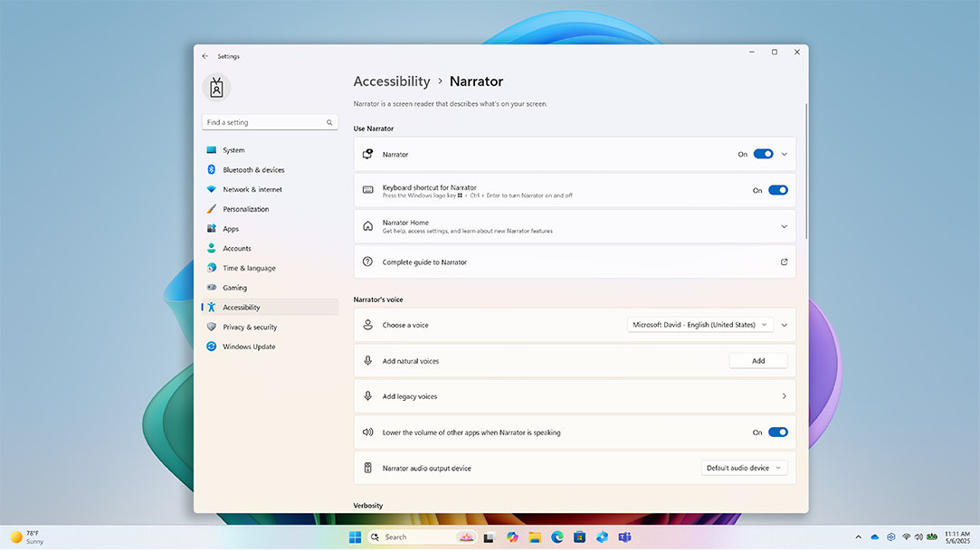Open the user profile avatar icon
980x551 pixels.
point(216,88)
